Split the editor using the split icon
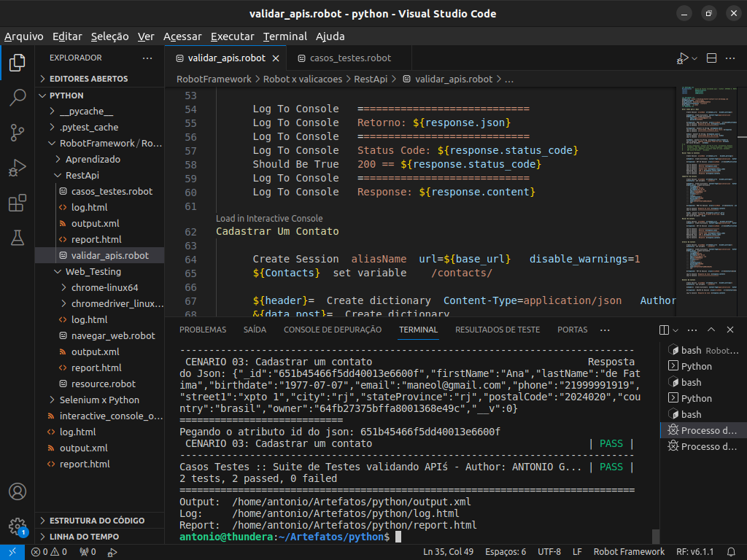This screenshot has width=747, height=560. [711, 57]
